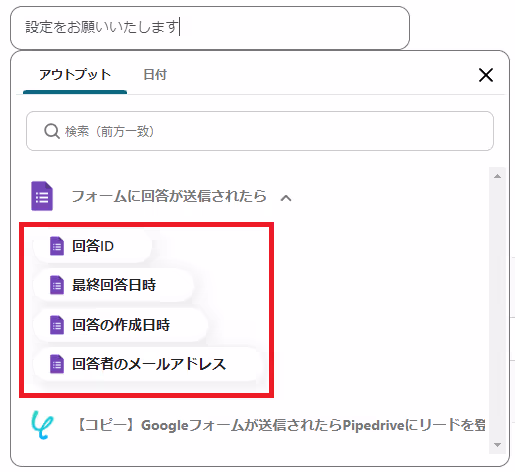Select the 回答者のメールアドレス output chip
This screenshot has width=515, height=472.
click(148, 364)
